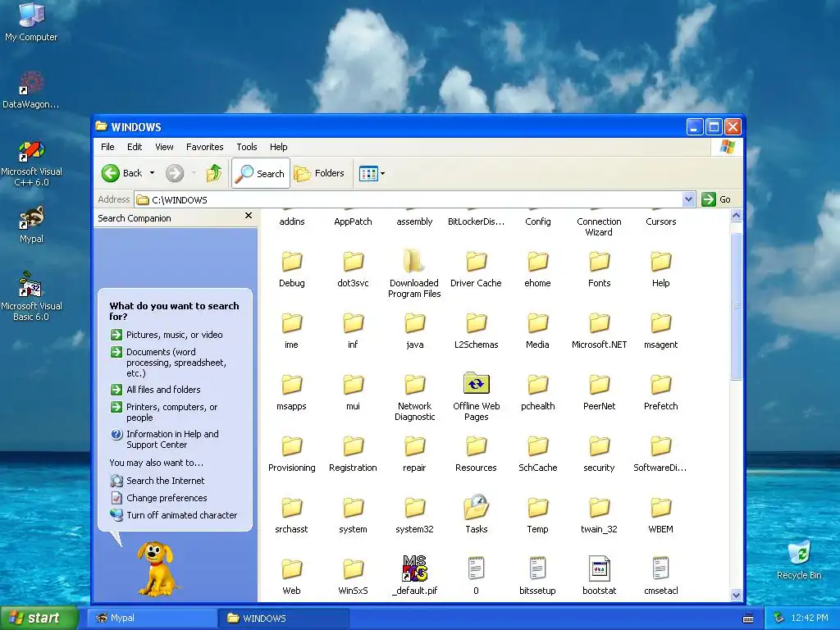Select the Microsoft.NET folder
The image size is (840, 630).
600,331
